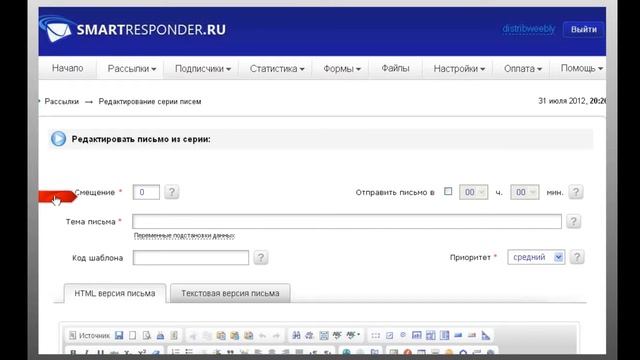The height and width of the screenshot is (360, 640).
Task: Click the help icon next to Код шаблона
Action: [x=261, y=258]
